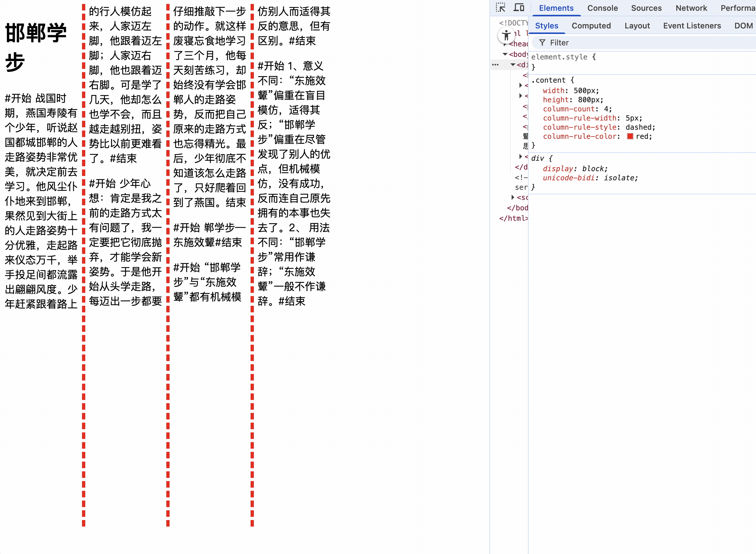This screenshot has height=554, width=756.
Task: Switch to the Layout tab
Action: 637,26
